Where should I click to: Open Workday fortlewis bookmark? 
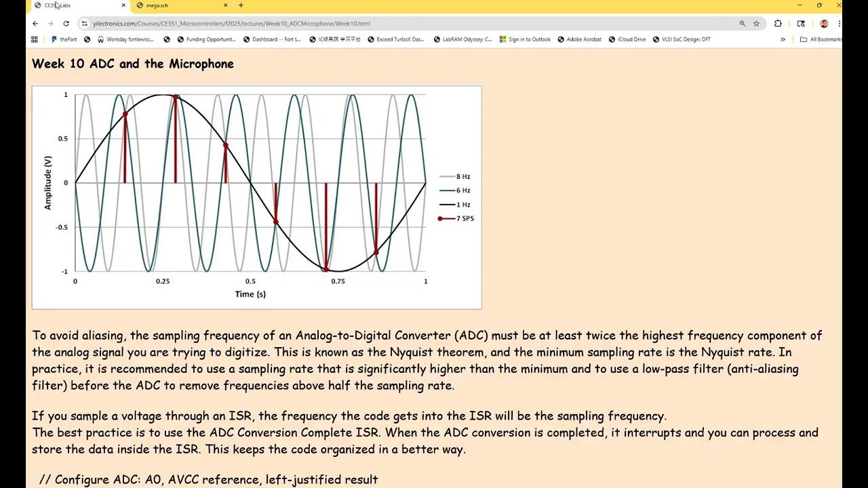pos(125,39)
